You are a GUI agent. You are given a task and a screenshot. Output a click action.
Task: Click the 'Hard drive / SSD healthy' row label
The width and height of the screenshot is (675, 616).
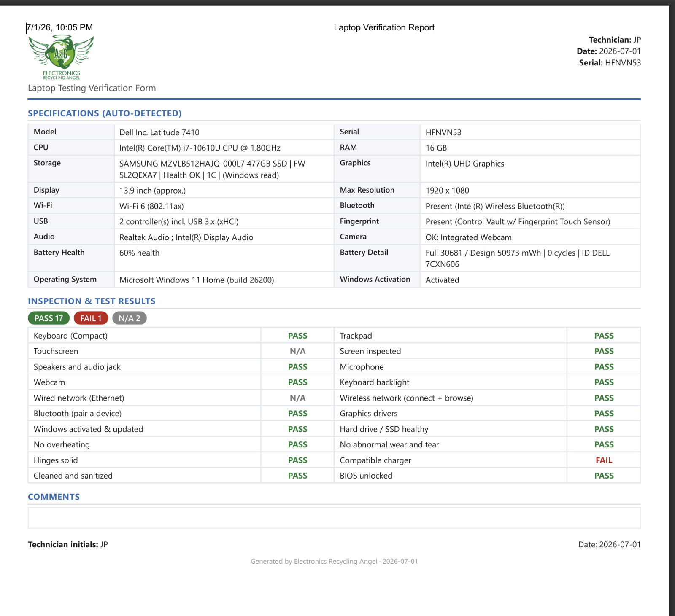384,429
